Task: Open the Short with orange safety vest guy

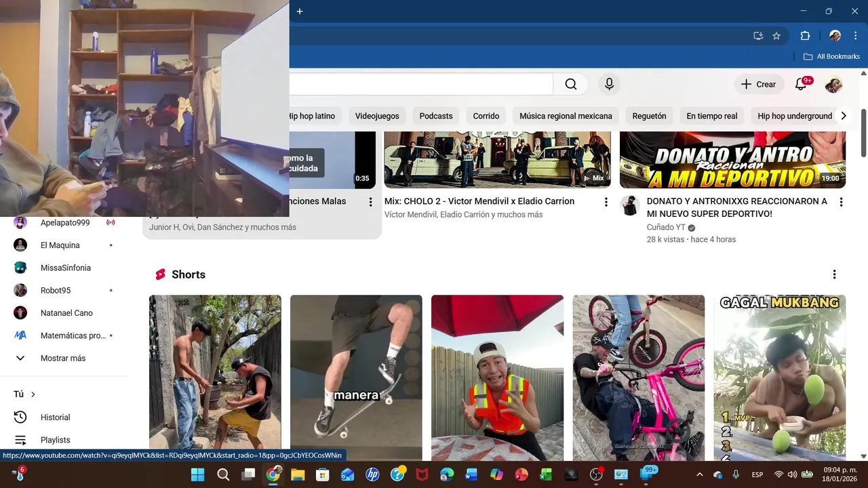Action: click(497, 378)
